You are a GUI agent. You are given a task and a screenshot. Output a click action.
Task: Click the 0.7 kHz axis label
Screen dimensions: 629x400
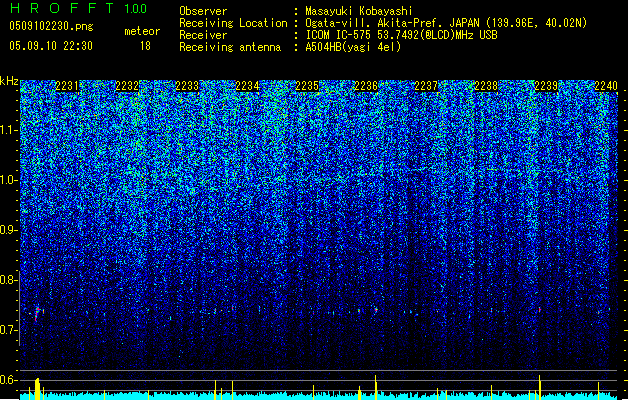[8, 330]
